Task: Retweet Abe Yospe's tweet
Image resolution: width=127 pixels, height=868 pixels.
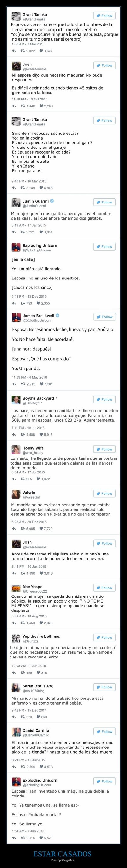Action: [x=23, y=623]
